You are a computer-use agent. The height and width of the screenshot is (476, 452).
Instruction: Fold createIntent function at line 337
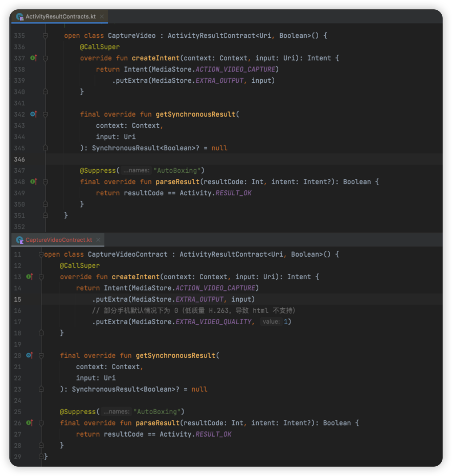click(46, 58)
